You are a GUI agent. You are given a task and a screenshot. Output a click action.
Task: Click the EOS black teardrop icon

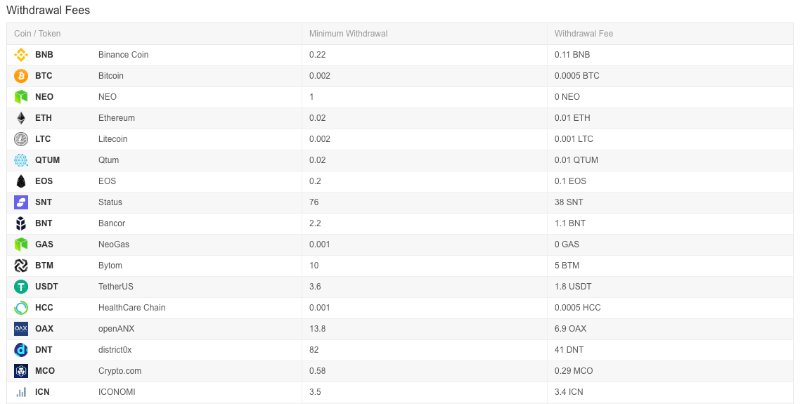(x=21, y=181)
